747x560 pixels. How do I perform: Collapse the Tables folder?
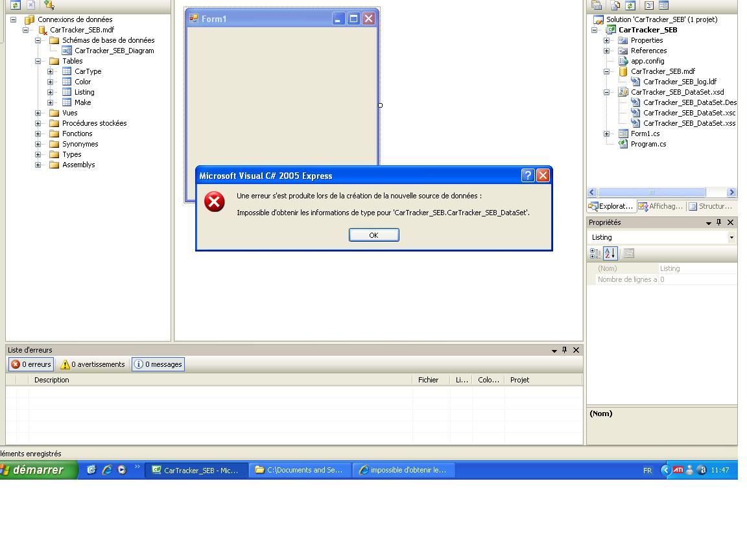[38, 61]
